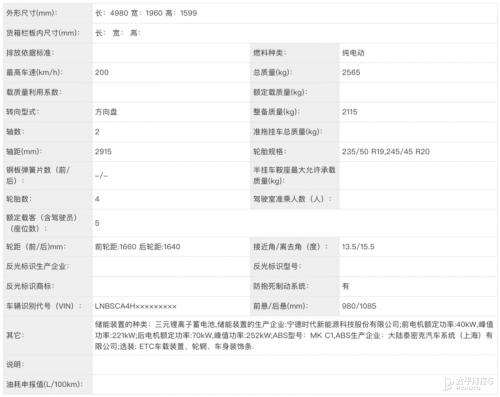The height and width of the screenshot is (397, 500).
Task: Select the fuel type value 纯电动
Action: coord(353,53)
